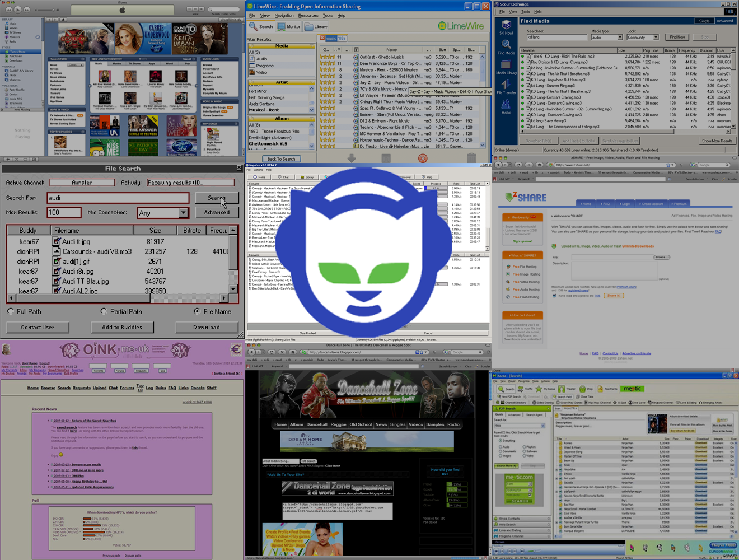Open File Transfer in Scour Exchange sidebar
This screenshot has height=560, width=739.
[506, 87]
